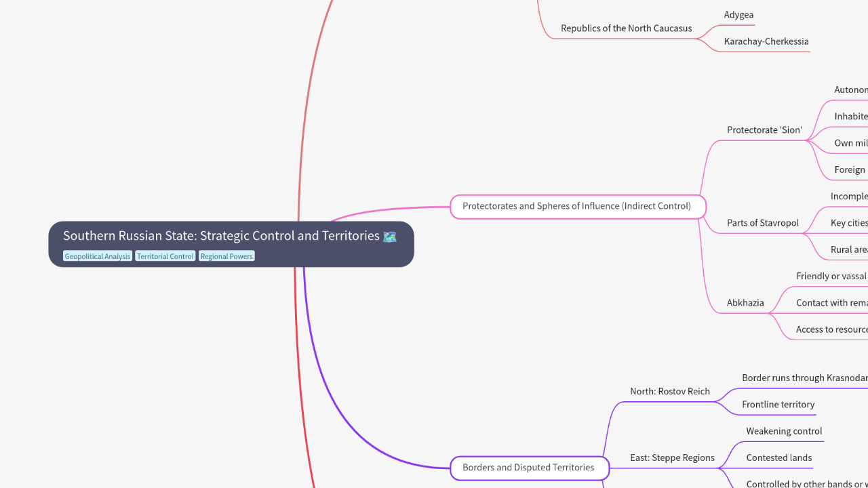The width and height of the screenshot is (868, 488).
Task: Collapse the 'Borders and Disputed Territories' branch
Action: pyautogui.click(x=529, y=468)
